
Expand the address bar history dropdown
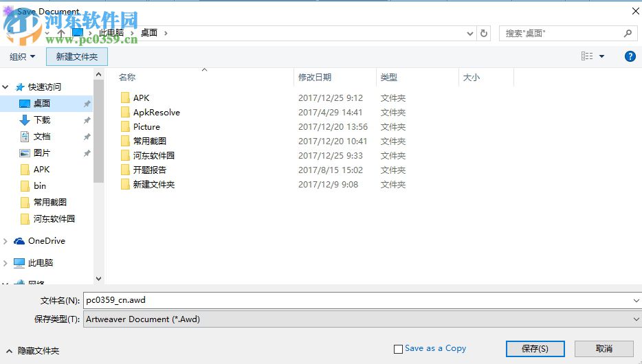tap(470, 33)
